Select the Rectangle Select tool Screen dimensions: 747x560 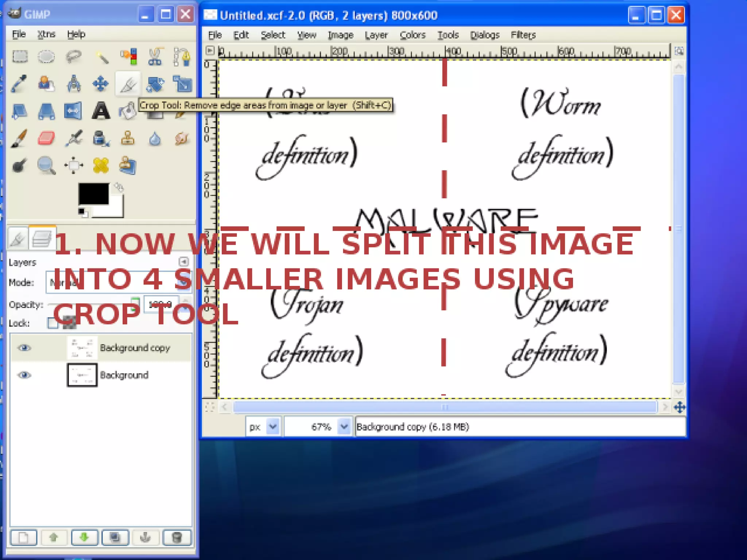coord(20,57)
